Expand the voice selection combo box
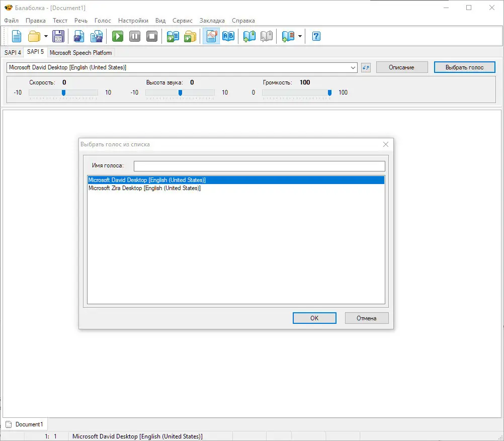This screenshot has height=441, width=504. [353, 67]
